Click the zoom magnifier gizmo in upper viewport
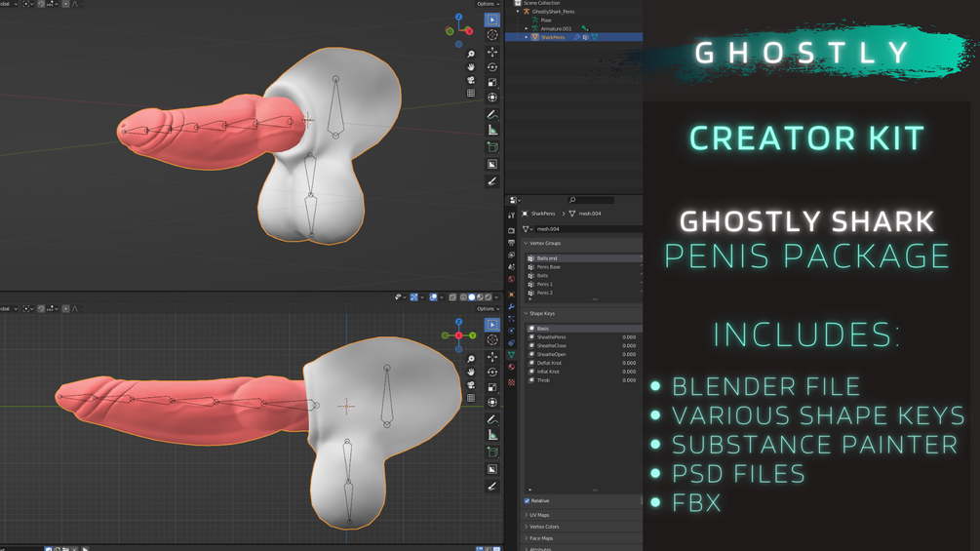The width and height of the screenshot is (980, 551). pos(471,55)
